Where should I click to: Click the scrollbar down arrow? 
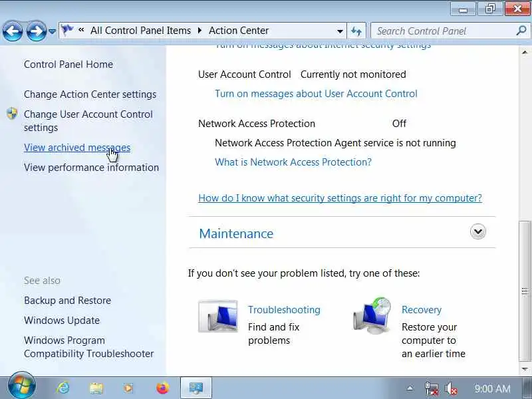(x=525, y=369)
